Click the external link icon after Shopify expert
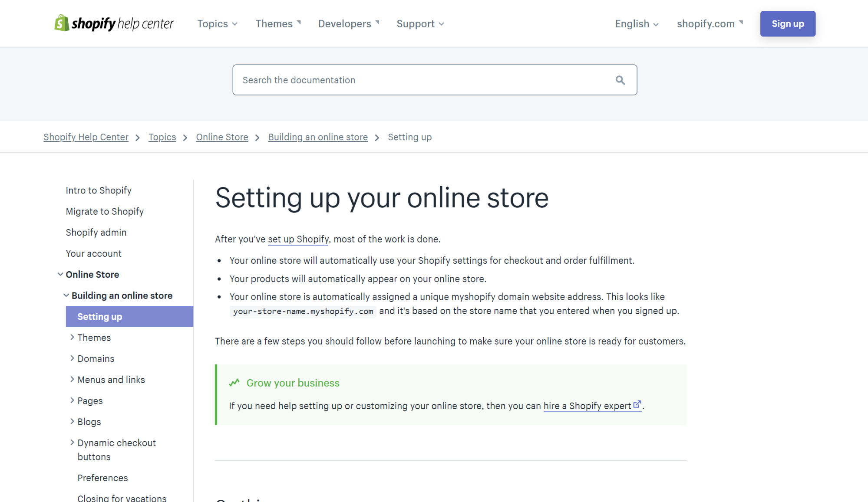The width and height of the screenshot is (868, 502). tap(637, 404)
